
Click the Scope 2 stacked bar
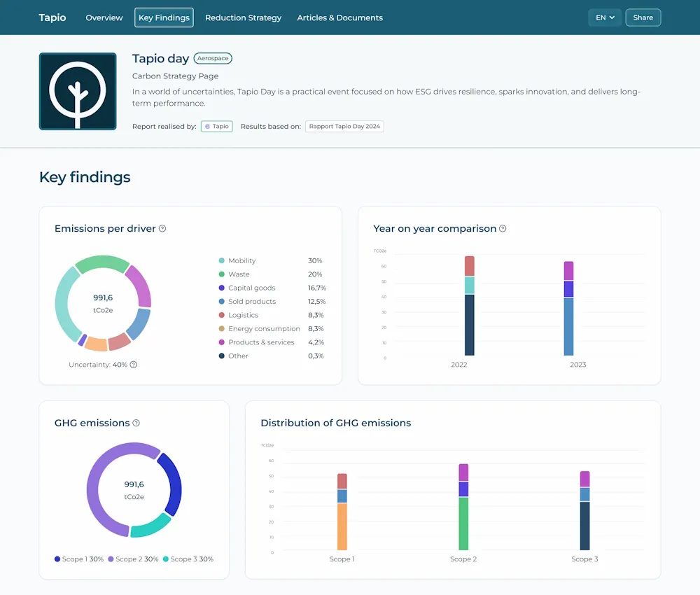pos(463,507)
